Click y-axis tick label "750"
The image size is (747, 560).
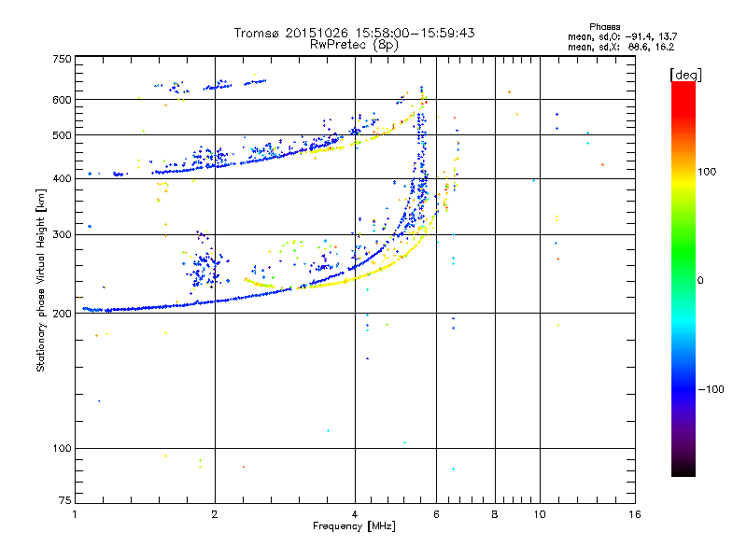(62, 59)
